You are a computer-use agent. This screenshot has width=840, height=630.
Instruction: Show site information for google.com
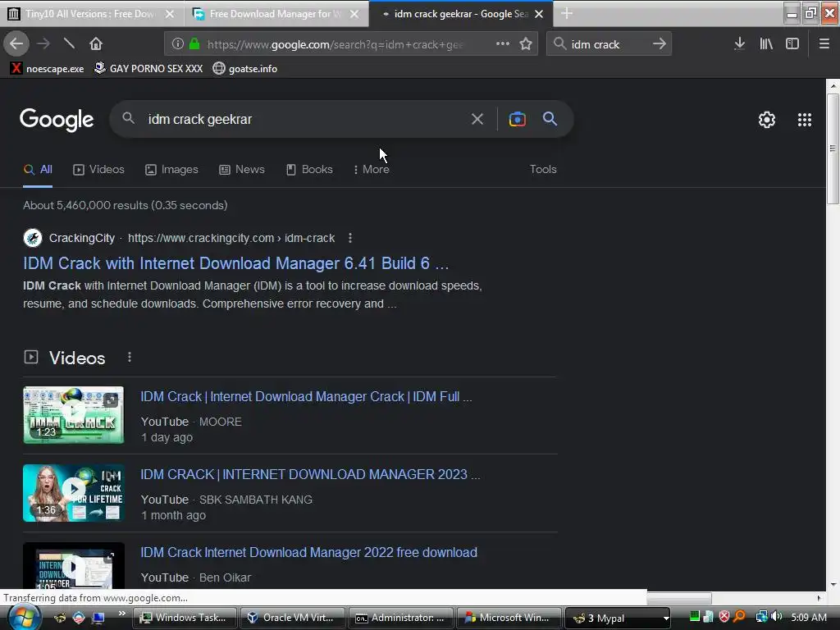click(x=178, y=44)
